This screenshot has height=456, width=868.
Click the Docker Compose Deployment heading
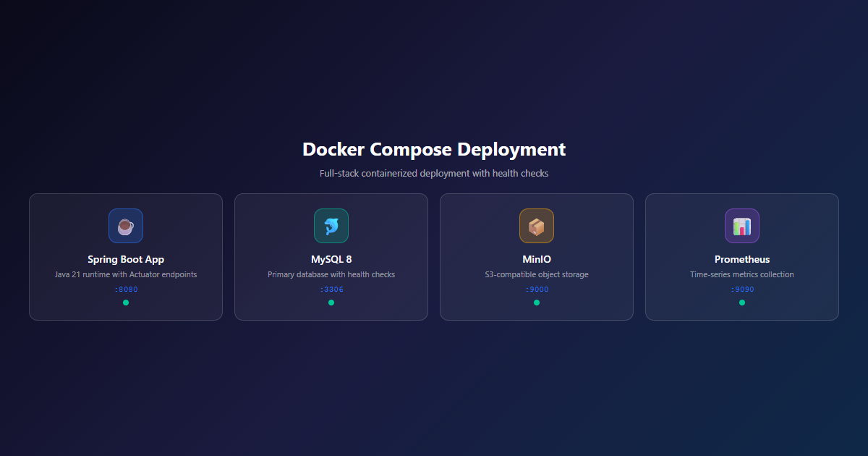tap(434, 149)
